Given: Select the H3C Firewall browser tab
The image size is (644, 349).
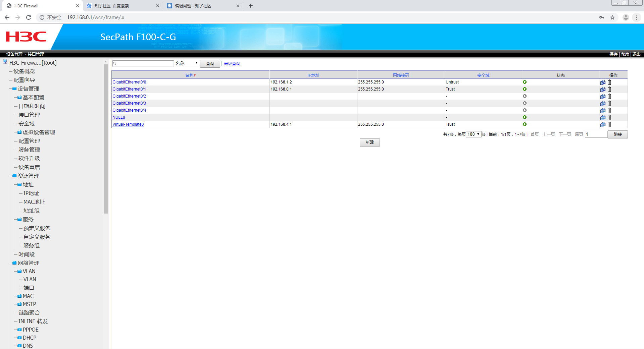Looking at the screenshot, I should pyautogui.click(x=43, y=6).
